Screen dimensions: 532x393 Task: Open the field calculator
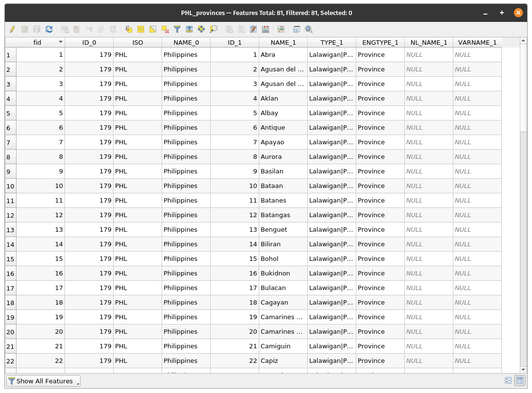coord(265,29)
